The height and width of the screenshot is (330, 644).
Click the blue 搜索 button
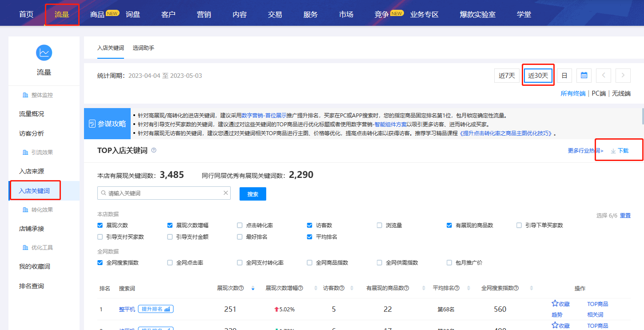tap(253, 194)
